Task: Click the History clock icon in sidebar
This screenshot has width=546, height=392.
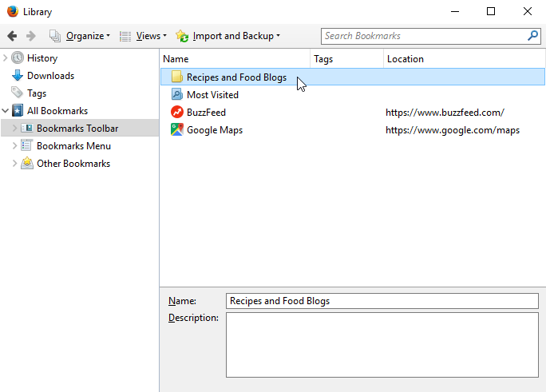Action: pyautogui.click(x=18, y=58)
